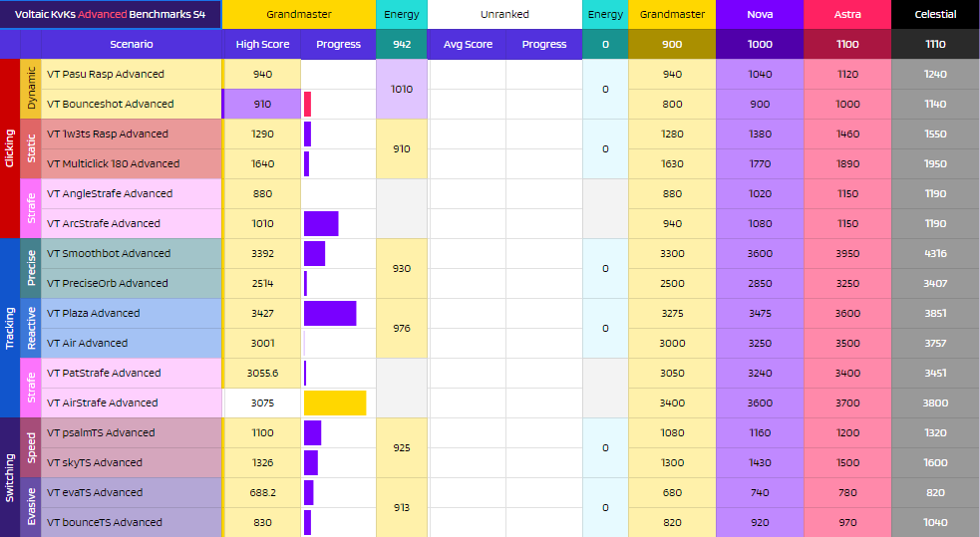The width and height of the screenshot is (980, 537).
Task: Select VT AirStrafe Advanced scenario cell
Action: point(132,403)
